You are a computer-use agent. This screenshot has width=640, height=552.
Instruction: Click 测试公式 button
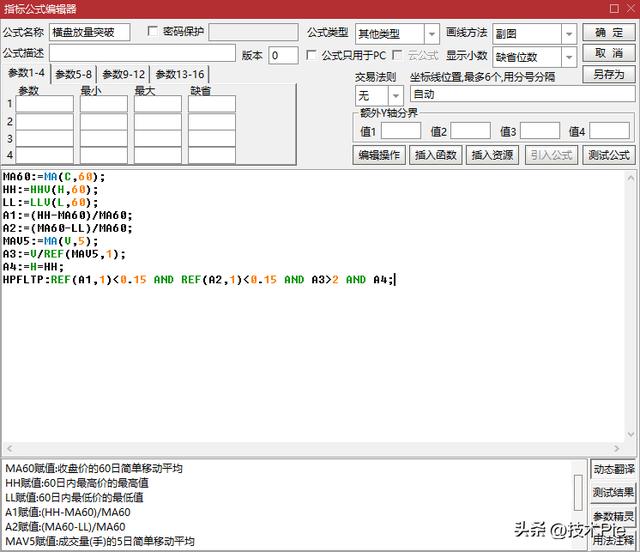point(608,155)
